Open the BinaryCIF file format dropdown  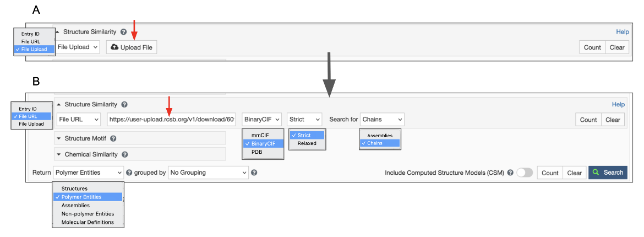[x=262, y=119]
